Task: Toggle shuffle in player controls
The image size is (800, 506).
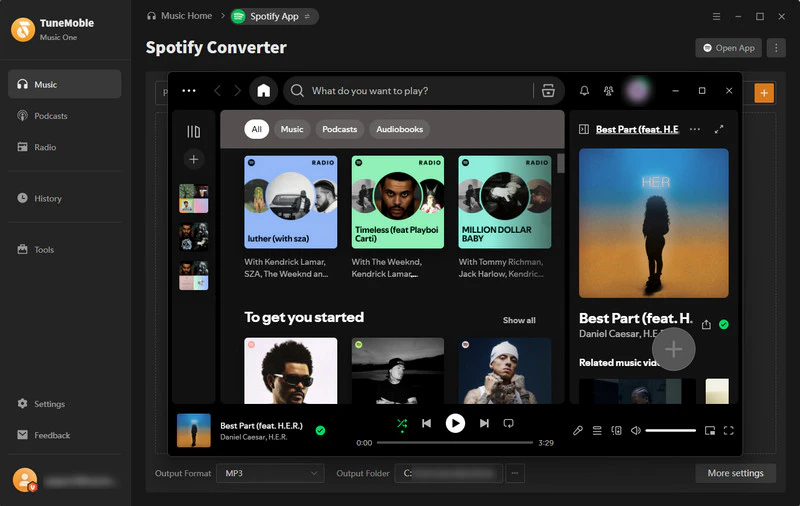Action: tap(402, 423)
